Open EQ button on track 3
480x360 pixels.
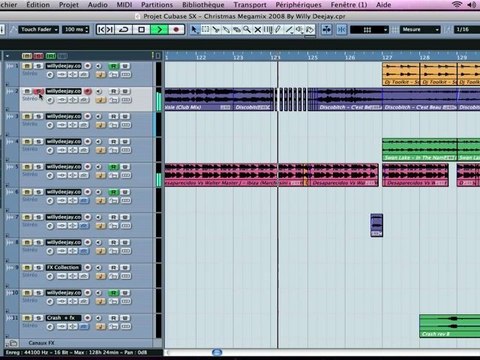(73, 125)
